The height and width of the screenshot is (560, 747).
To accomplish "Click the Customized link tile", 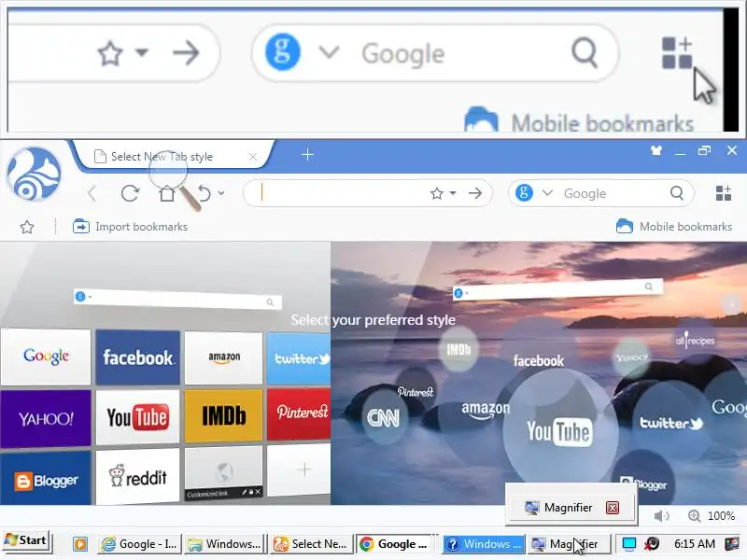I will [x=224, y=473].
